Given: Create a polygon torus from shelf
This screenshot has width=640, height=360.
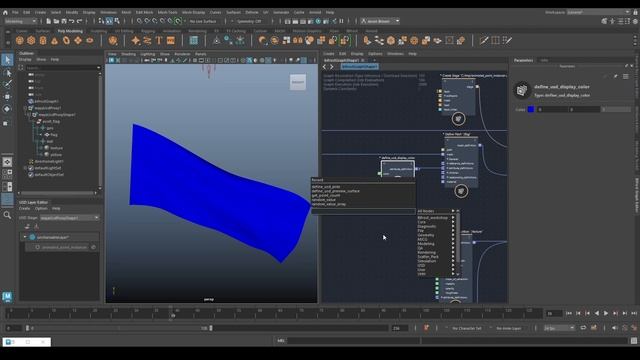Looking at the screenshot, I should click(x=66, y=40).
